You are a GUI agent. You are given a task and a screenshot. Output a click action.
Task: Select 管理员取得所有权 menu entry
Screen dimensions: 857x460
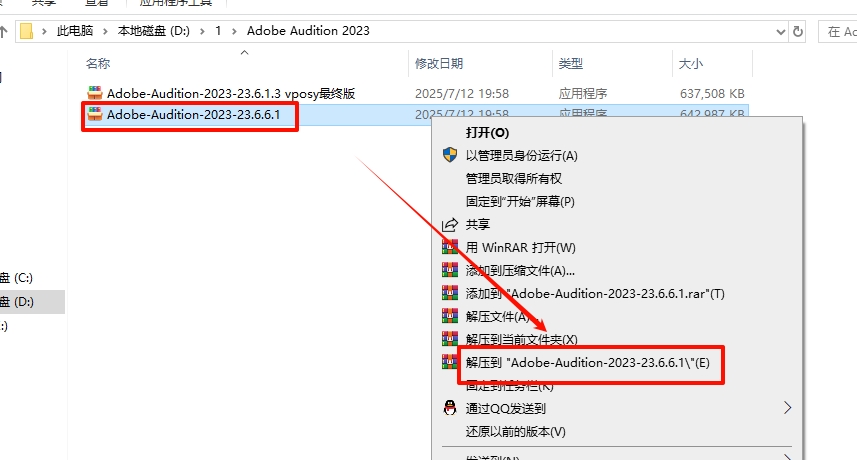coord(617,179)
